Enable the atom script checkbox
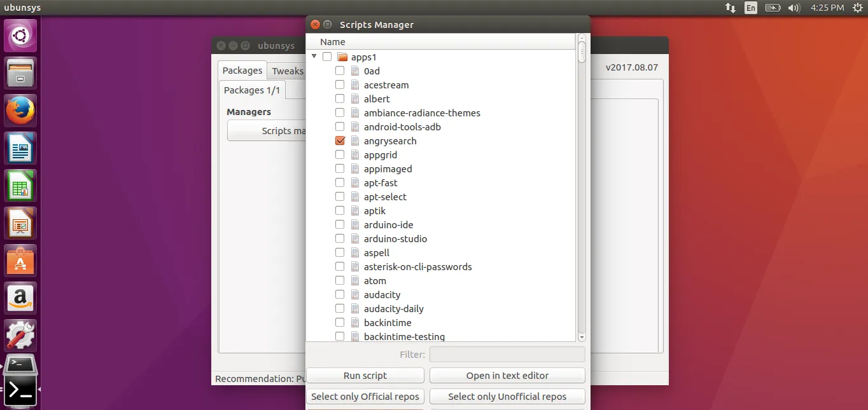The height and width of the screenshot is (410, 868). [340, 281]
